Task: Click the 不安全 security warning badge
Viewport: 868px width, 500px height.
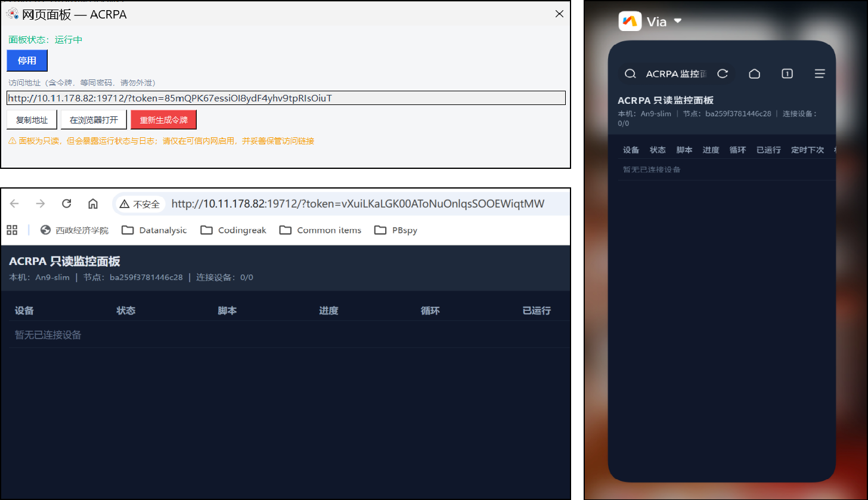Action: (140, 204)
